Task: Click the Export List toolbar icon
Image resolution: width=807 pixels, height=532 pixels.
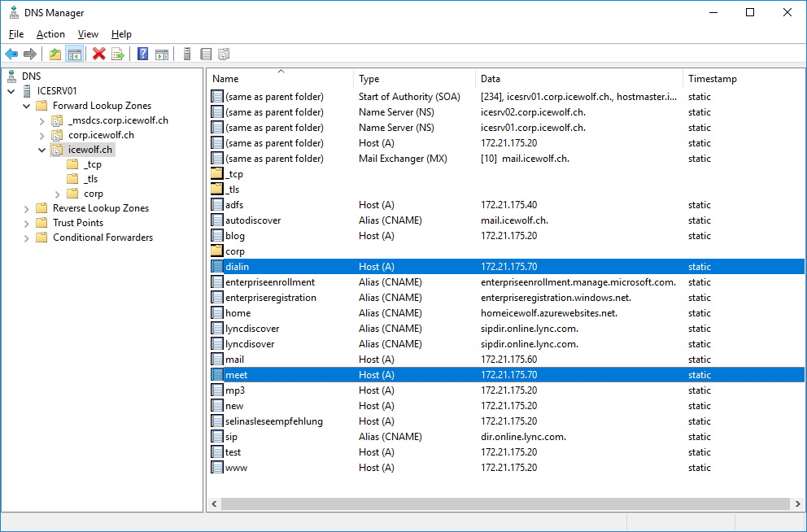Action: pos(118,54)
